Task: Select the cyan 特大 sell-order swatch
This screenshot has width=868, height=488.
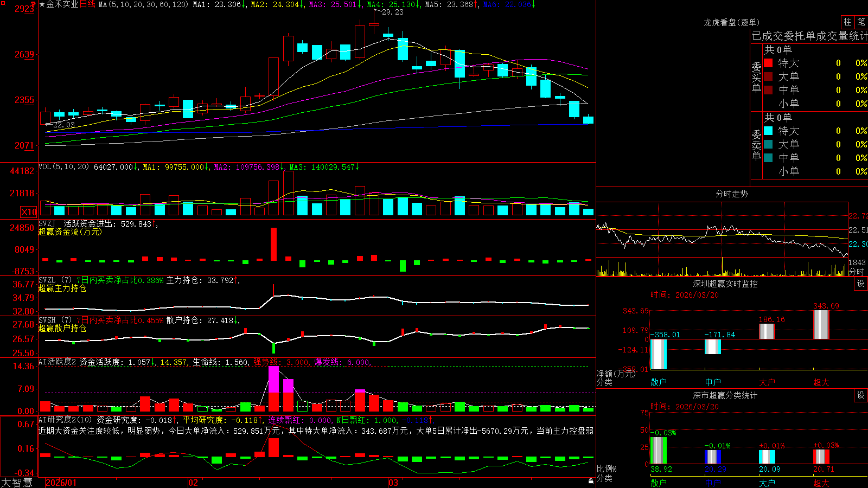Action: [x=768, y=131]
